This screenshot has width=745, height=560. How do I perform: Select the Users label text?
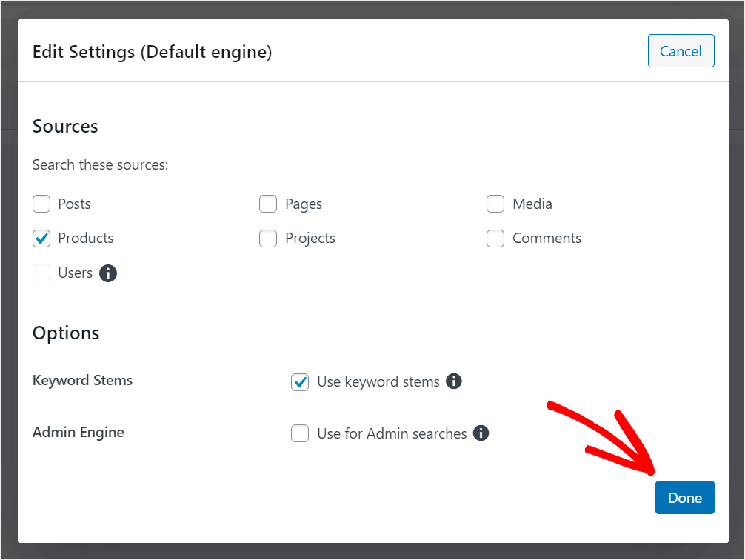click(75, 273)
